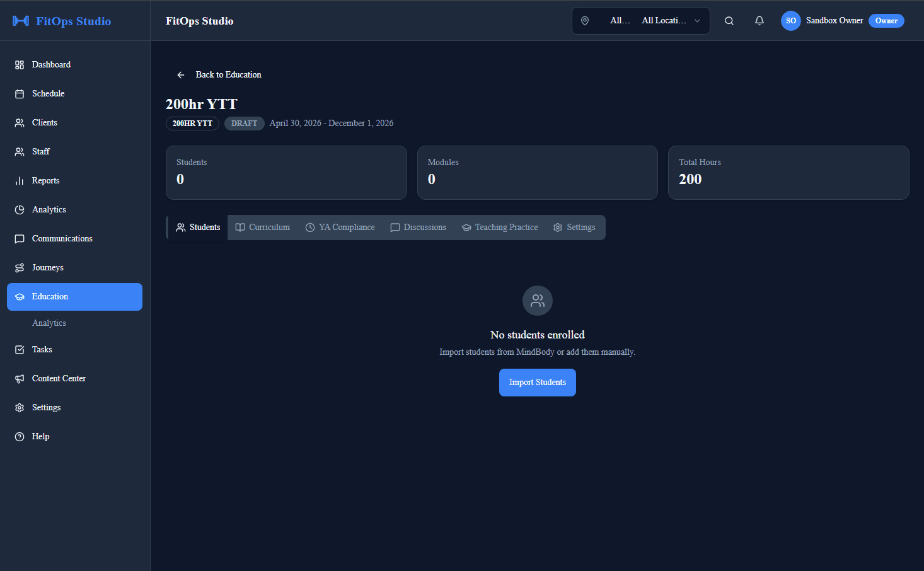Screen dimensions: 924x571
Task: Open Analytics via the pie-chart icon
Action: tap(20, 209)
